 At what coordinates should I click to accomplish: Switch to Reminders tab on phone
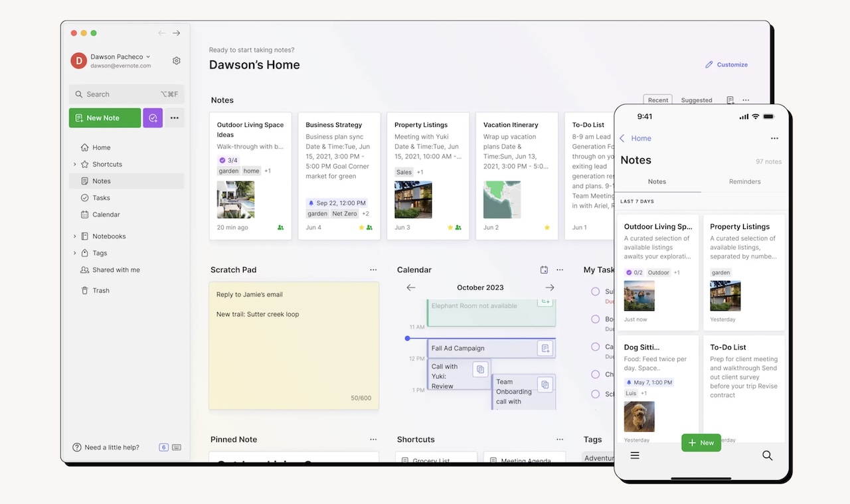744,181
